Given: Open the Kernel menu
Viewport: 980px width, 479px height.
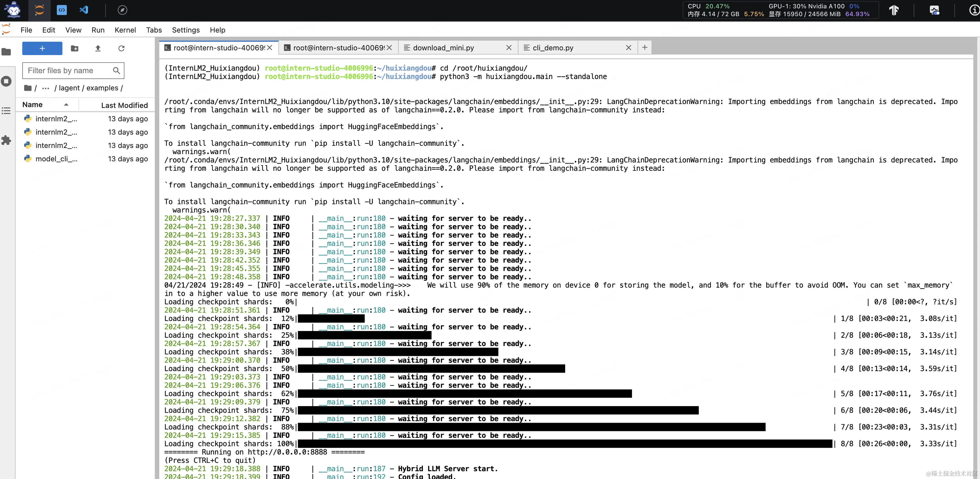Looking at the screenshot, I should 125,30.
